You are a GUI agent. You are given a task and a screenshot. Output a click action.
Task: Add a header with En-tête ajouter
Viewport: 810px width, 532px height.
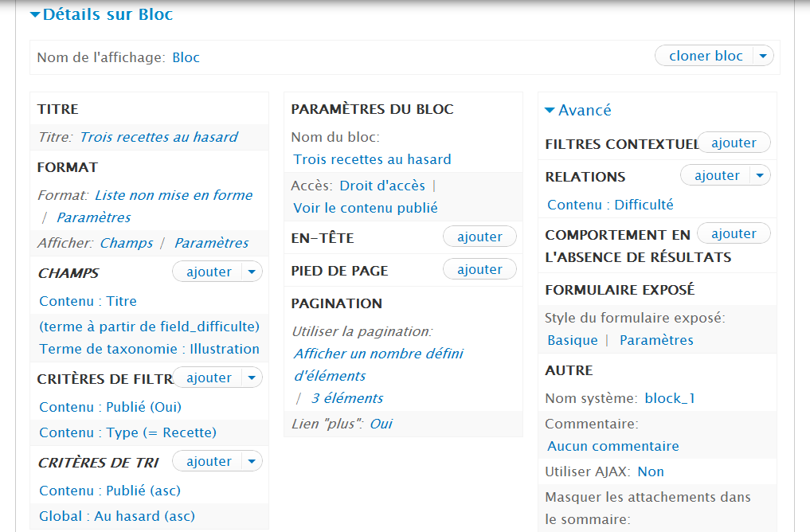pyautogui.click(x=479, y=237)
